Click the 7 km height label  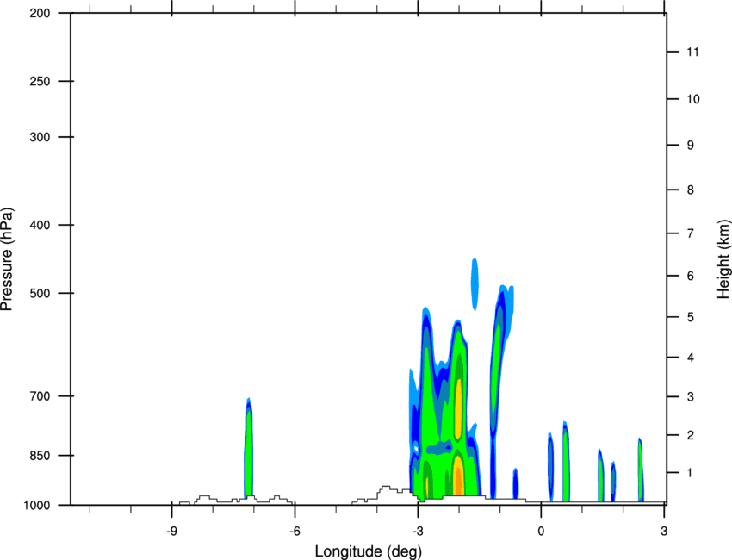691,233
